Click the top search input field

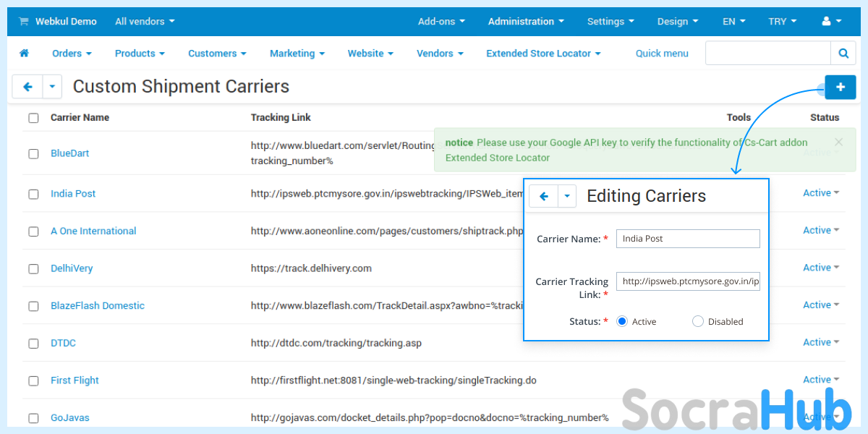point(768,54)
